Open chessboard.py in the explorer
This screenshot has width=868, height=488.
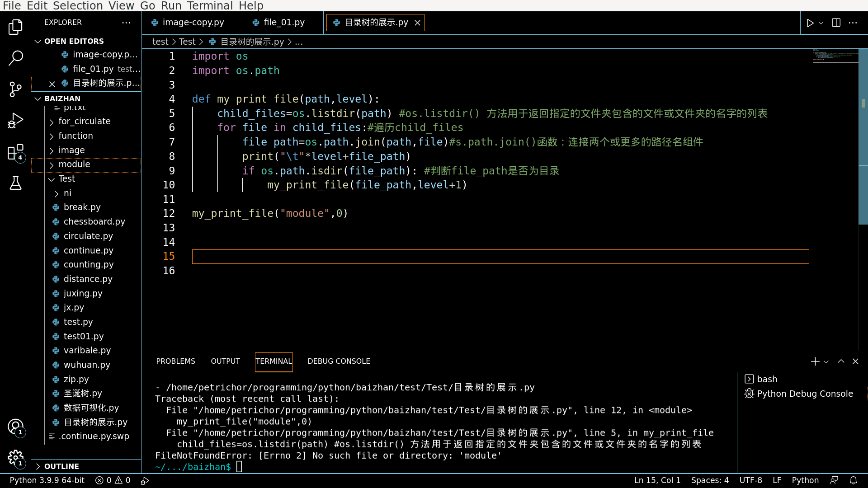click(86, 222)
